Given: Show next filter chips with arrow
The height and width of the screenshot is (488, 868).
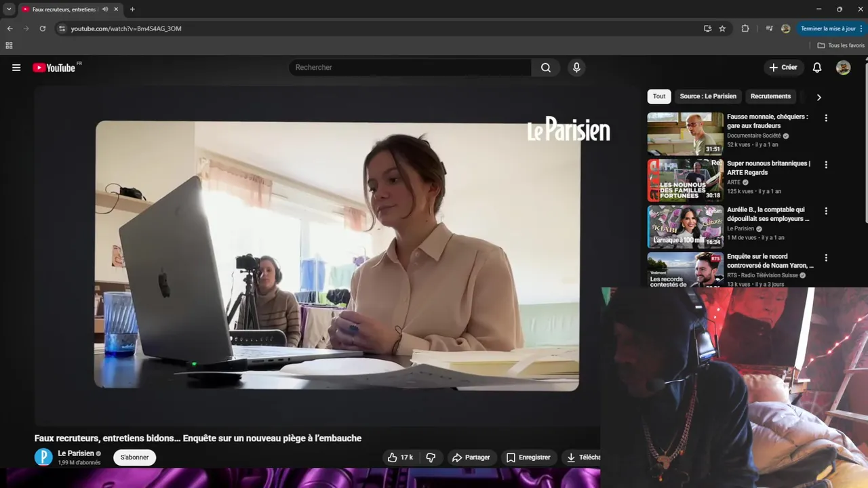Looking at the screenshot, I should tap(818, 97).
